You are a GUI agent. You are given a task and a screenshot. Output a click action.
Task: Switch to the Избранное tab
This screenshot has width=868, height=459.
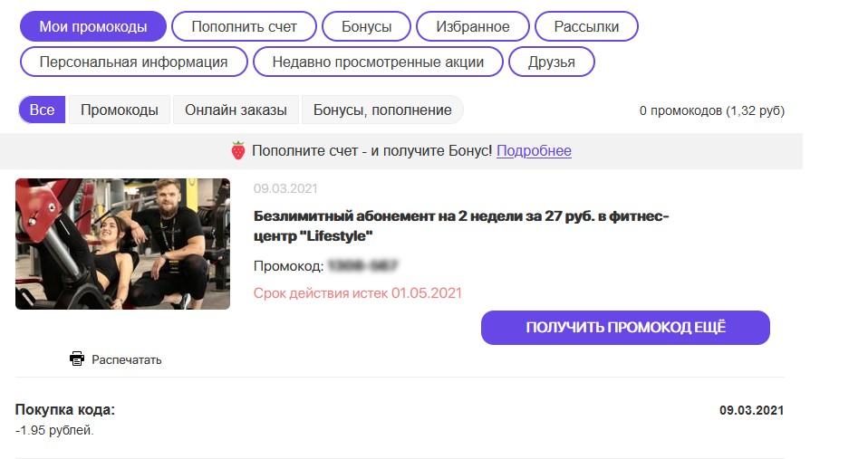pyautogui.click(x=472, y=26)
